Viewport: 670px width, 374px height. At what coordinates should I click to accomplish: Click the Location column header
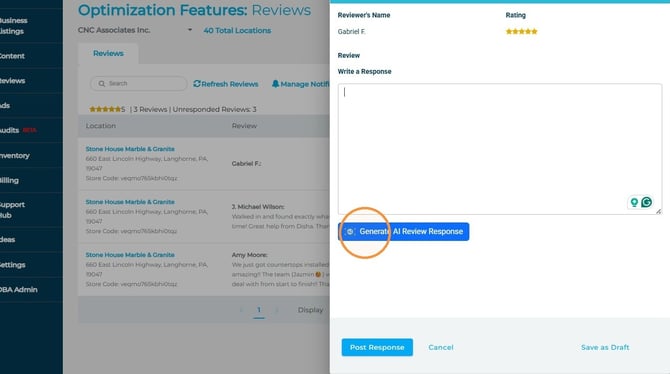coord(100,126)
